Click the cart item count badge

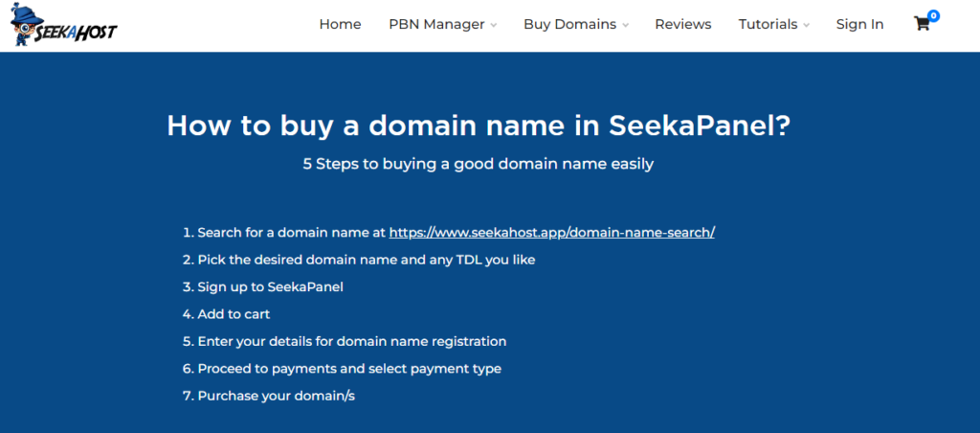click(x=934, y=15)
